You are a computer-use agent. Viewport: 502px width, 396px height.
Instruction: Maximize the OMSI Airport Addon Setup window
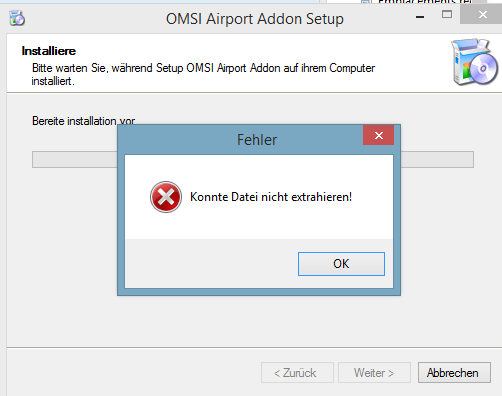tap(447, 14)
